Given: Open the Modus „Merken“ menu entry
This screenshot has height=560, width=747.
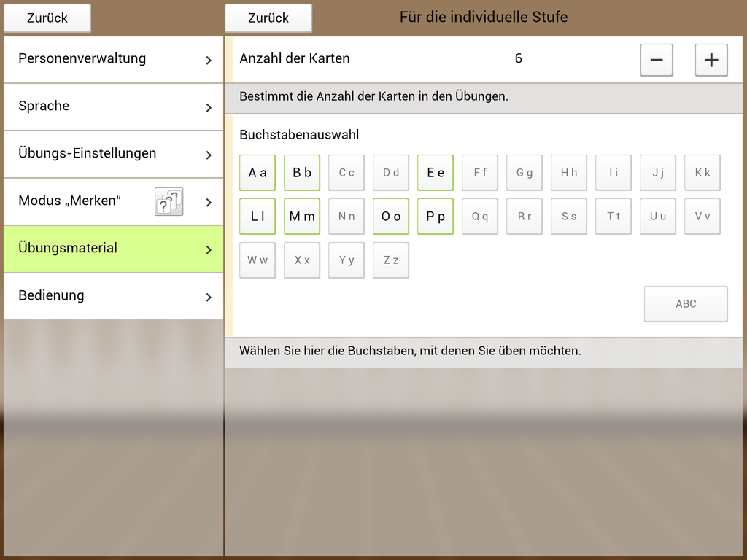Looking at the screenshot, I should click(69, 201).
